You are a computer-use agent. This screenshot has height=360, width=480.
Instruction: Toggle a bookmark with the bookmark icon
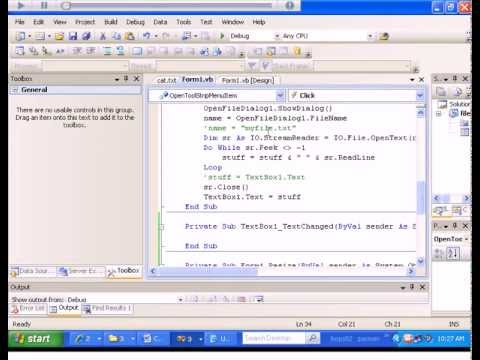(137, 51)
